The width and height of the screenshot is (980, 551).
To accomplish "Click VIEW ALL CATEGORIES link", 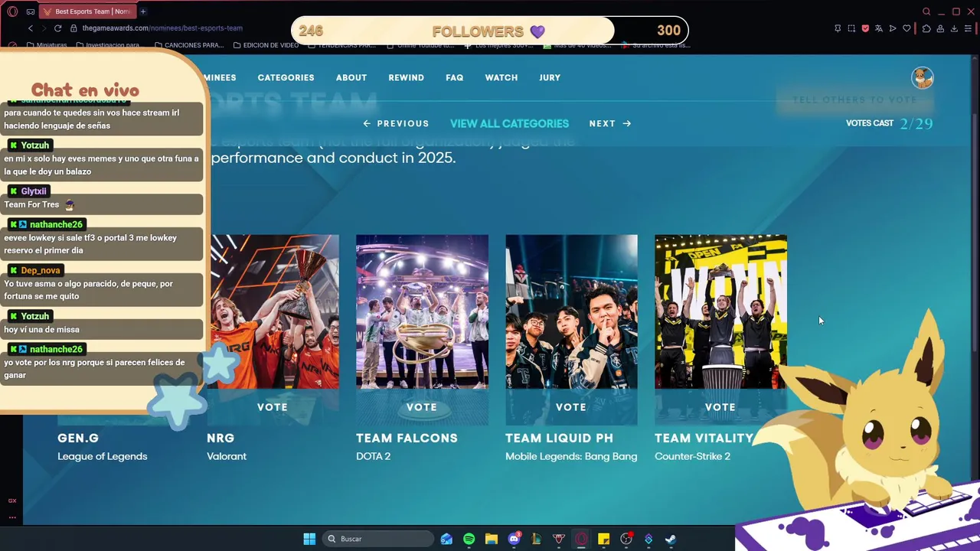I will (x=509, y=123).
